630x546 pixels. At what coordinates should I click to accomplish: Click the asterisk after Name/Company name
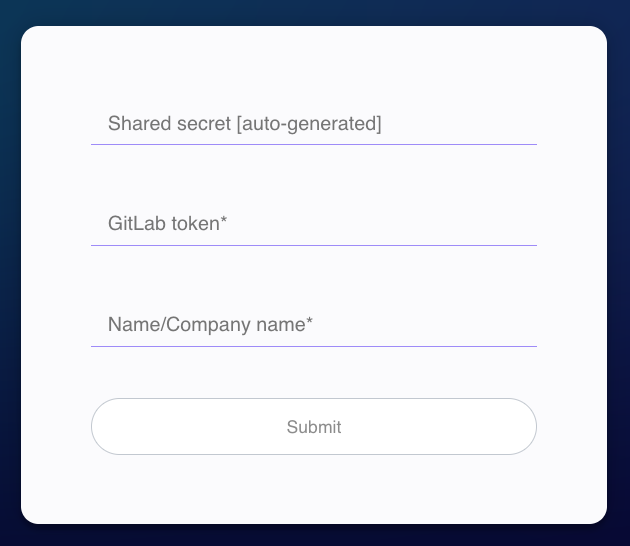coord(309,323)
